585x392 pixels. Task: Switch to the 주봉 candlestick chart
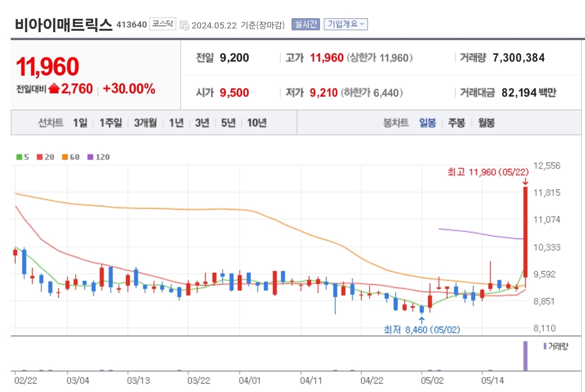[457, 123]
